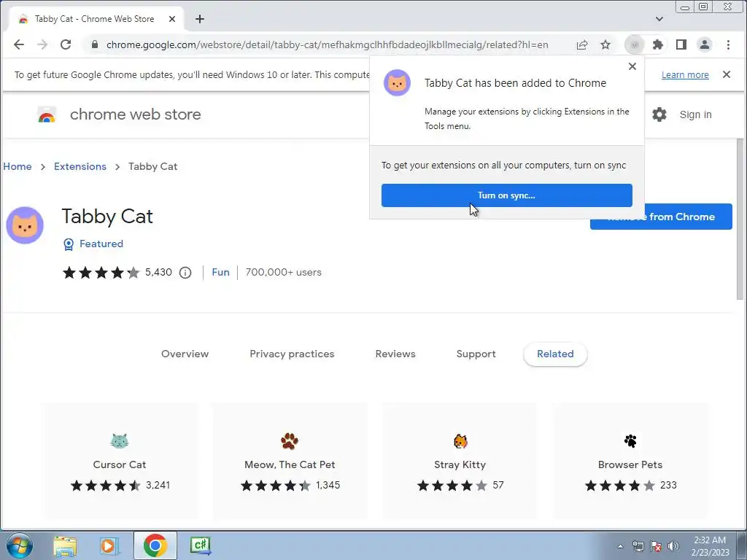Open the Browser Pets extension card
Image resolution: width=747 pixels, height=560 pixels.
pyautogui.click(x=630, y=461)
